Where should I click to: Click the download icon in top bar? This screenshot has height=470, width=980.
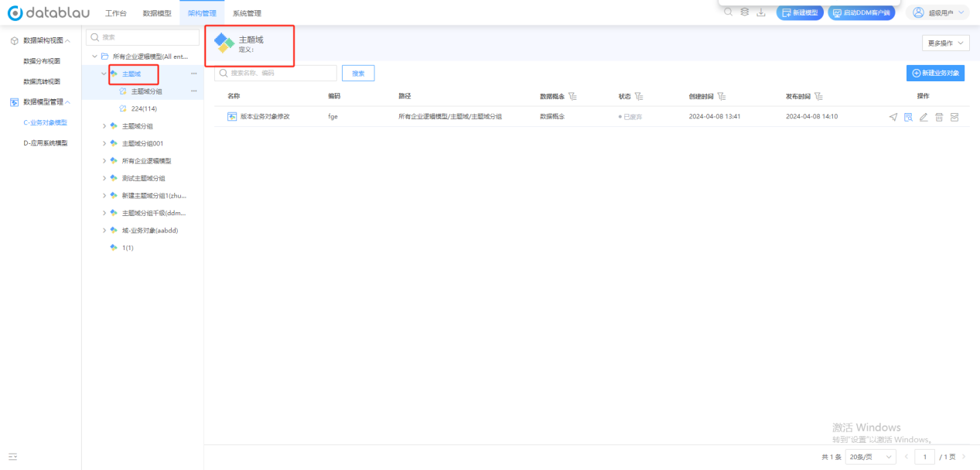pos(761,12)
